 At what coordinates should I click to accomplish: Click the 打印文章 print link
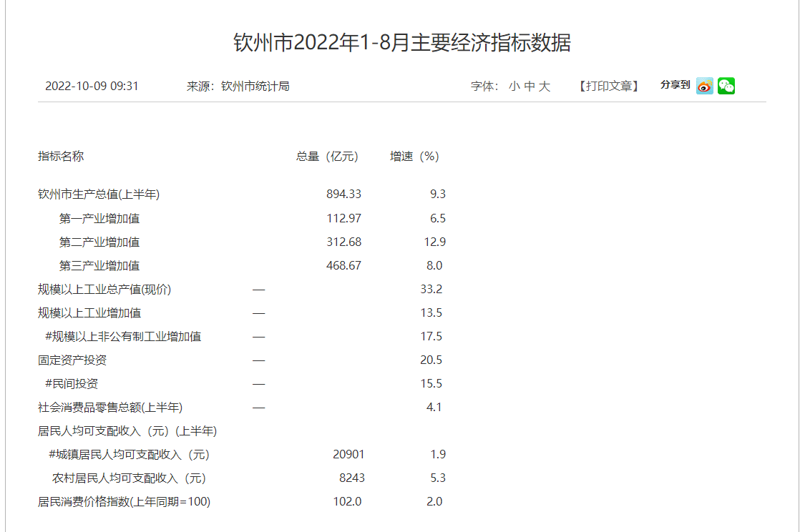[608, 87]
